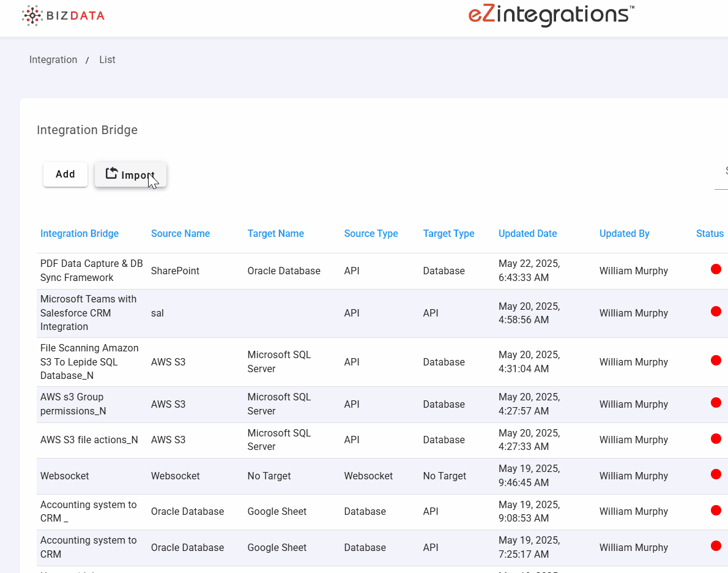Image resolution: width=728 pixels, height=573 pixels.
Task: Click the BizData logo icon
Action: (x=33, y=15)
